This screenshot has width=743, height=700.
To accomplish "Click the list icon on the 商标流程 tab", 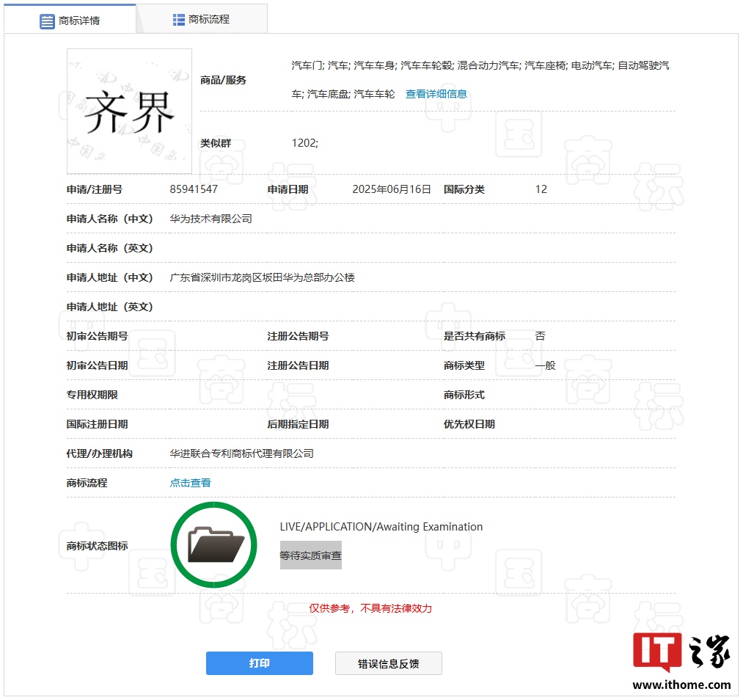I will point(178,18).
